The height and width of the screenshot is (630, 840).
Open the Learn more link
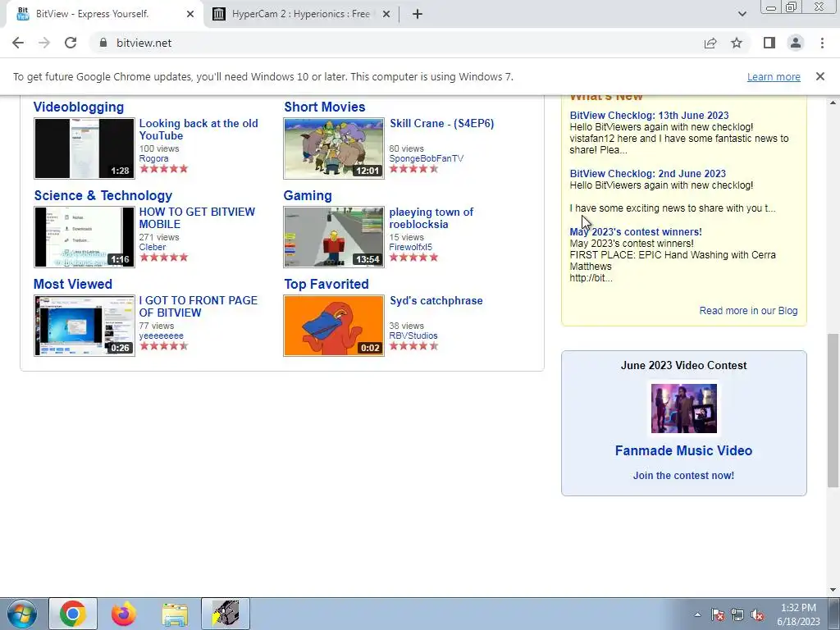[774, 76]
